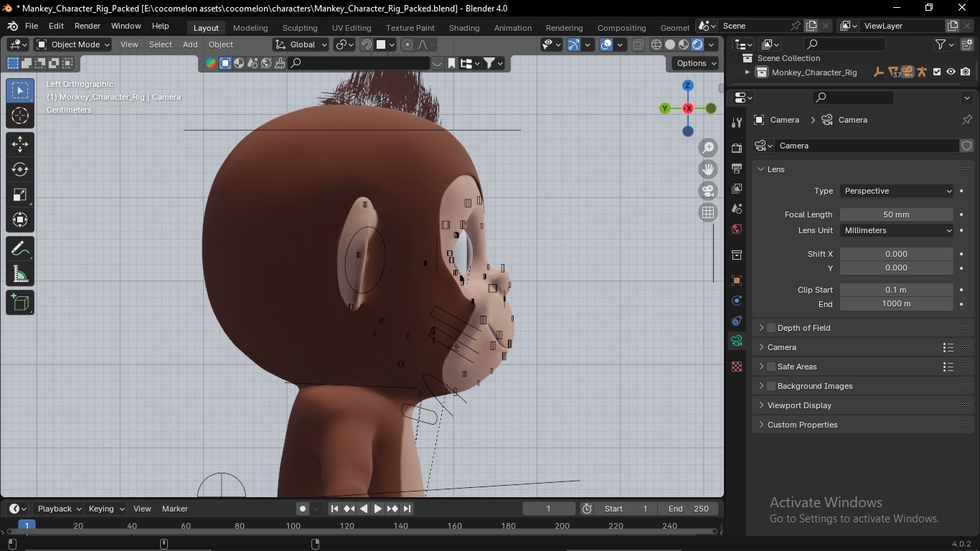Open the Output properties tab
Viewport: 980px width, 551px height.
coord(737,169)
